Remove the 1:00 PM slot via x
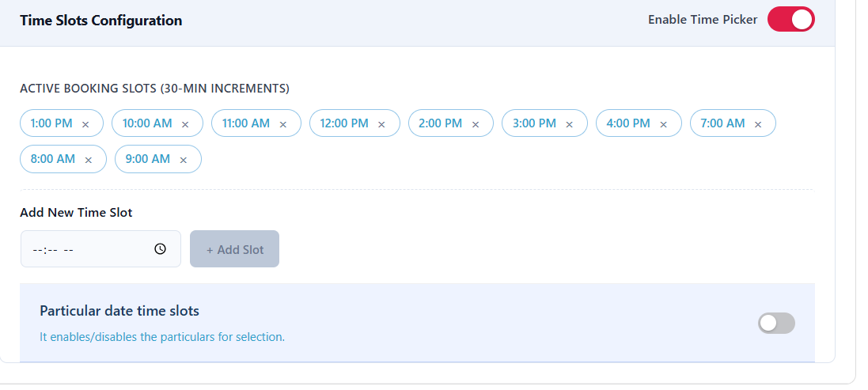The height and width of the screenshot is (390, 868). click(85, 124)
